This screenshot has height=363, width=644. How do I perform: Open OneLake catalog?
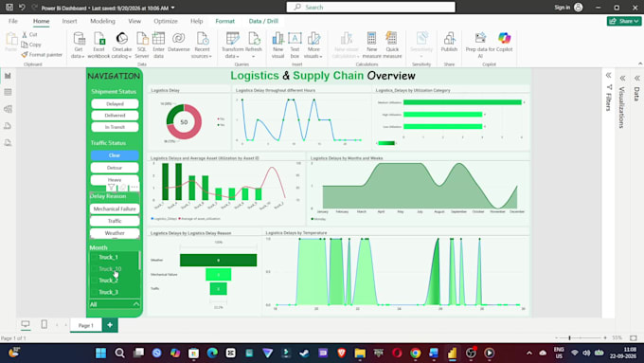[121, 45]
